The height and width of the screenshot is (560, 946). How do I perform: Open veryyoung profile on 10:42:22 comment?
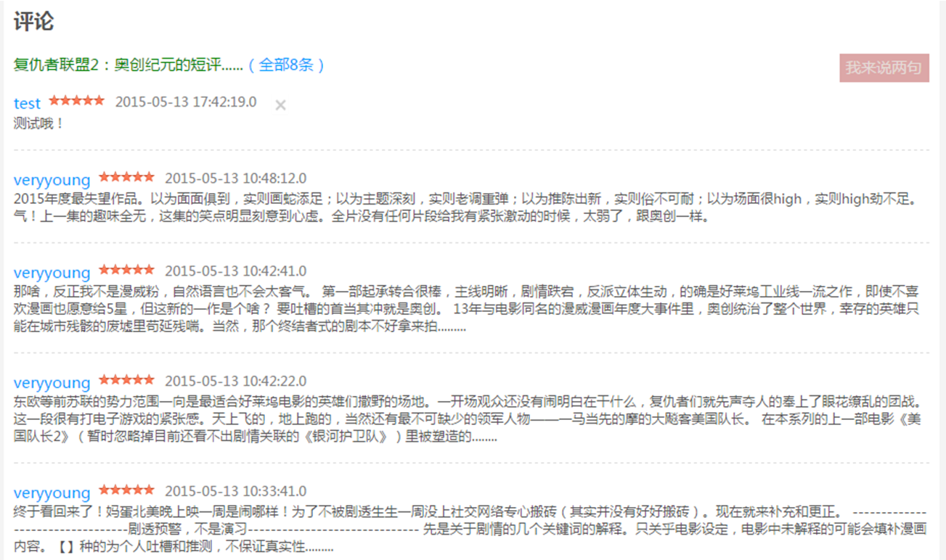coord(52,382)
